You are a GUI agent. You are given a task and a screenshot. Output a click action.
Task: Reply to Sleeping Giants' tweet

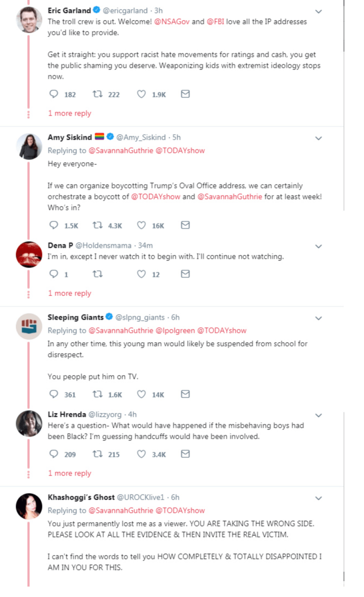click(53, 394)
